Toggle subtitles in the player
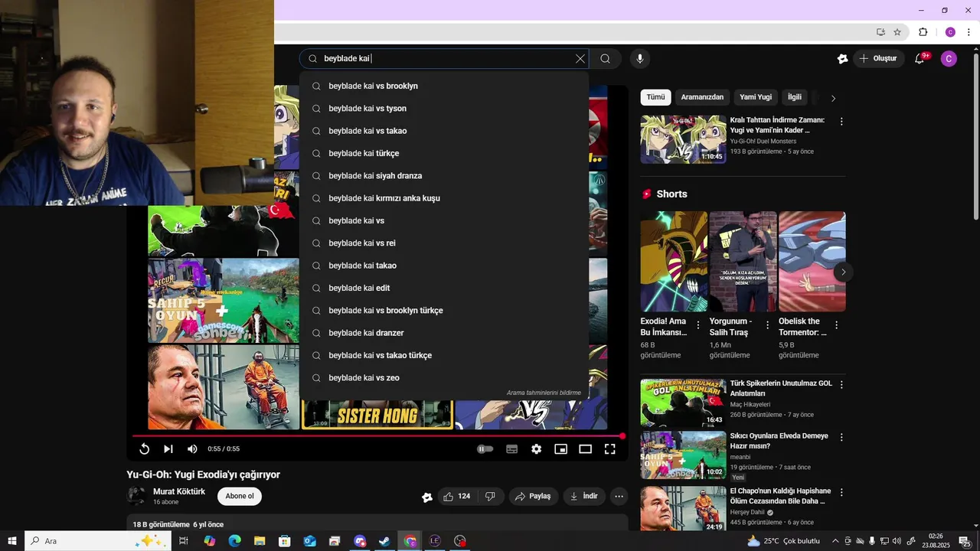Viewport: 980px width, 551px height. [x=512, y=449]
